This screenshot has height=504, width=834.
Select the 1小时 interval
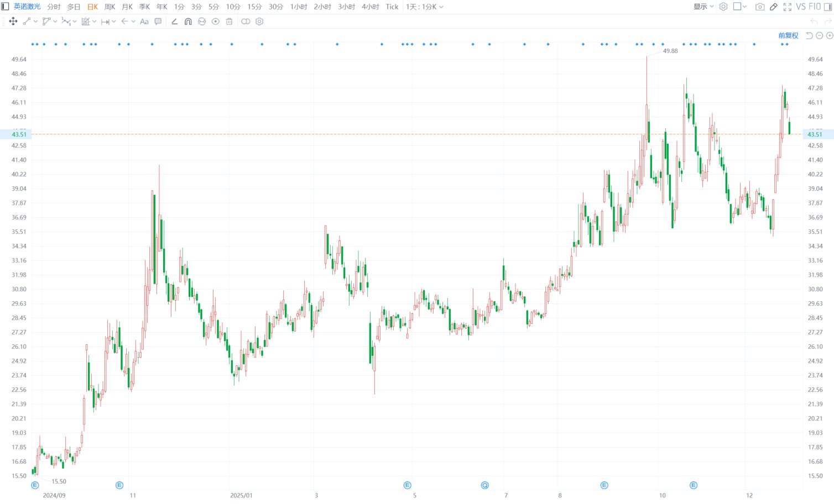(x=299, y=7)
